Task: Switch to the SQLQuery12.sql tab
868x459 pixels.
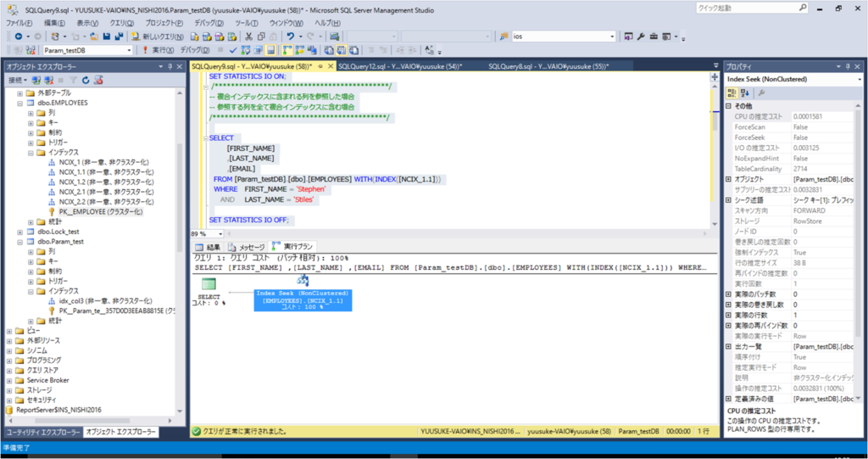Action: pos(400,66)
